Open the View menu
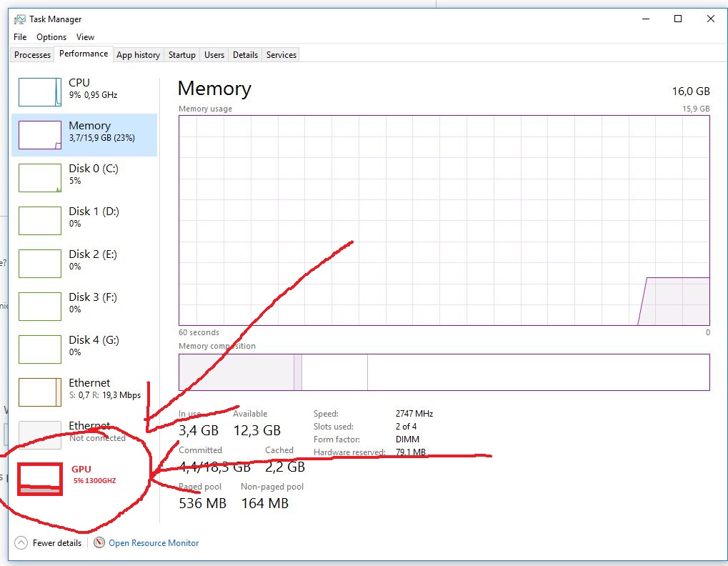728x566 pixels. (x=85, y=36)
